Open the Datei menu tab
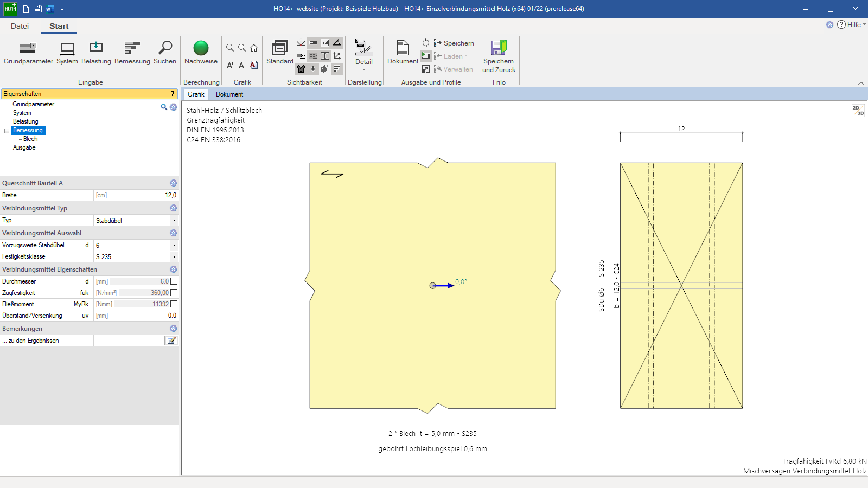 pos(20,26)
